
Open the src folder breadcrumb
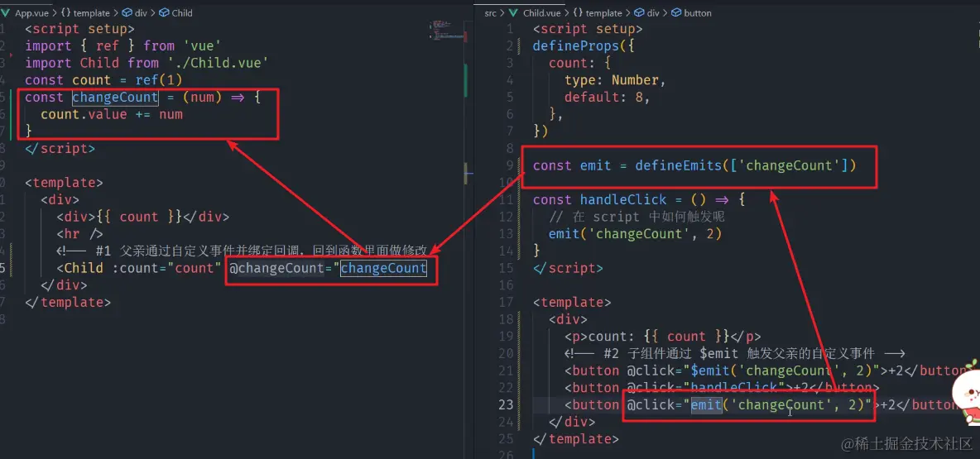(489, 12)
